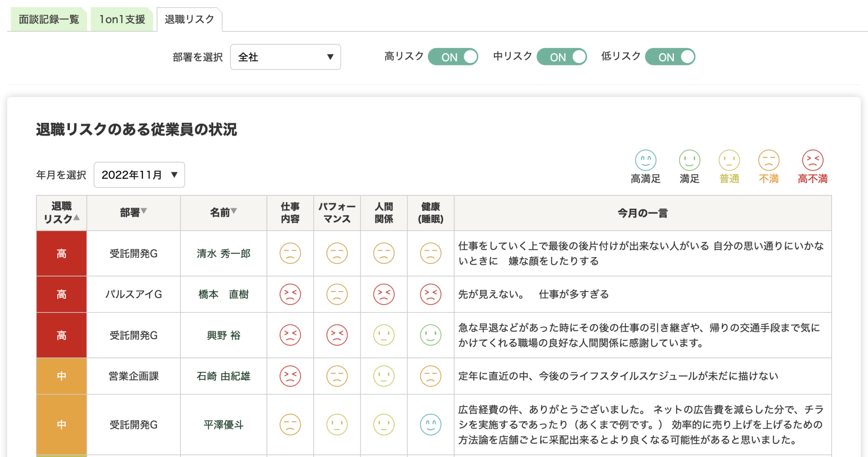Open the 部署を選択 department dropdown
868x457 pixels.
click(285, 57)
